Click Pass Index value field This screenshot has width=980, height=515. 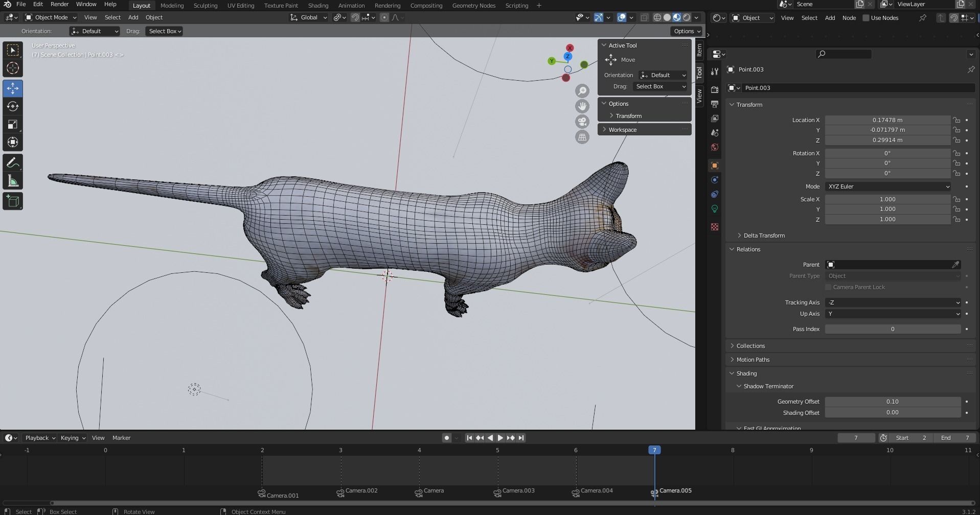pos(893,329)
